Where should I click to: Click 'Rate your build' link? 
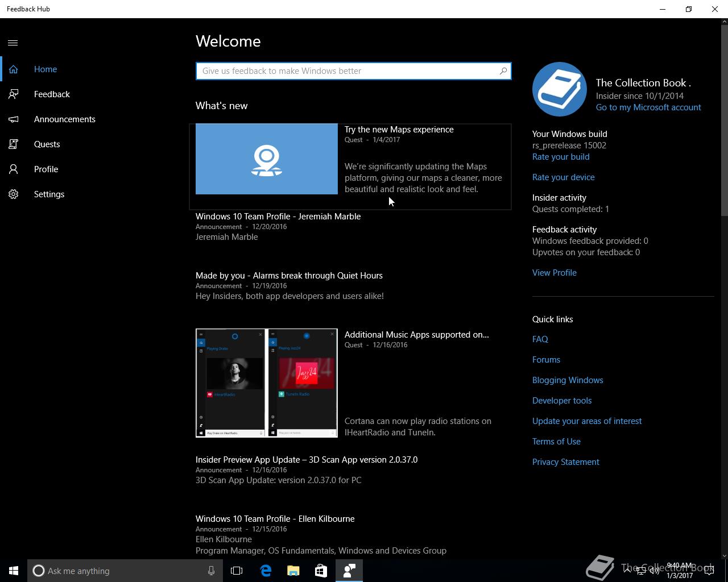point(561,157)
